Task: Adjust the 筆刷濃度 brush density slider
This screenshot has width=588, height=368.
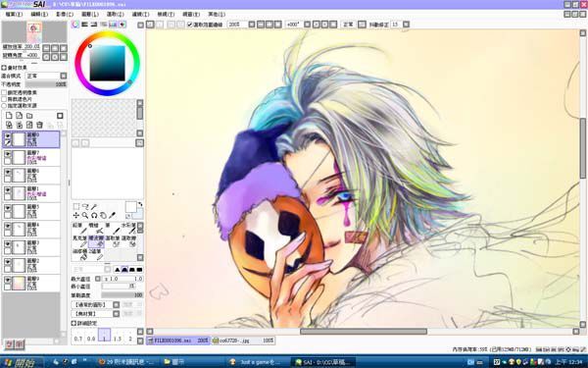Action: [122, 295]
